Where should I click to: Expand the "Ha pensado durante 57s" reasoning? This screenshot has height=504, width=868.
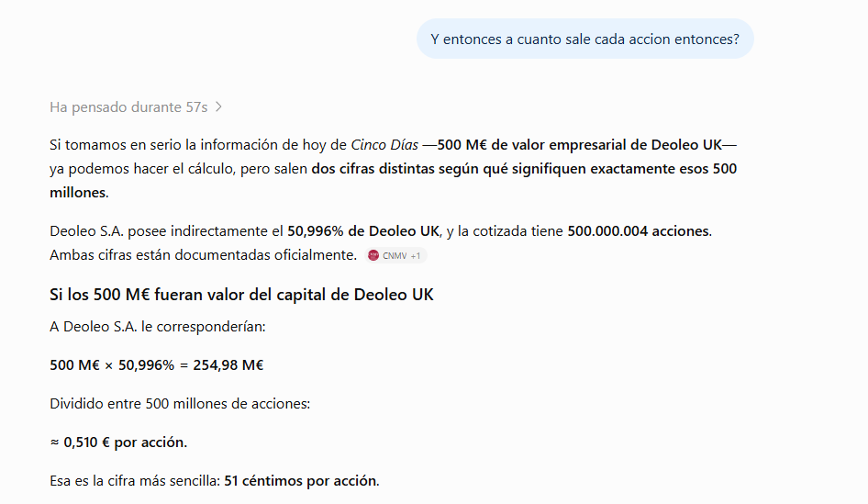point(136,106)
